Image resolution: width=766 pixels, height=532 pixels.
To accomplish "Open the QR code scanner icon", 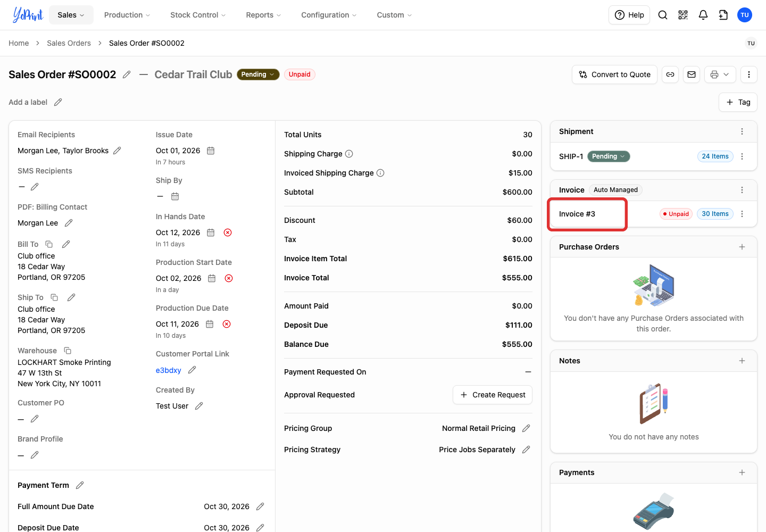I will click(x=683, y=15).
